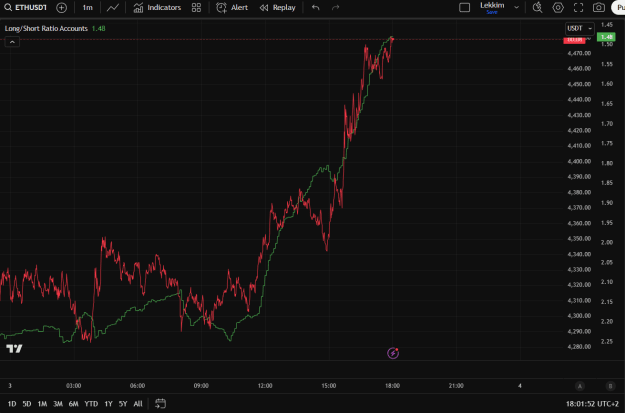Open USDT currency dropdown
Screen dimensions: 625x413
580,28
